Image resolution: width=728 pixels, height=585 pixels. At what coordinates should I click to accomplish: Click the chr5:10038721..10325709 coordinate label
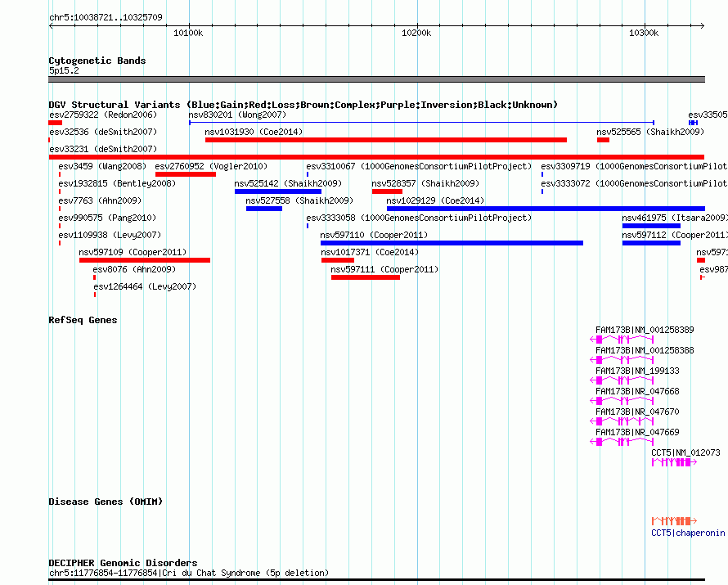pos(106,17)
